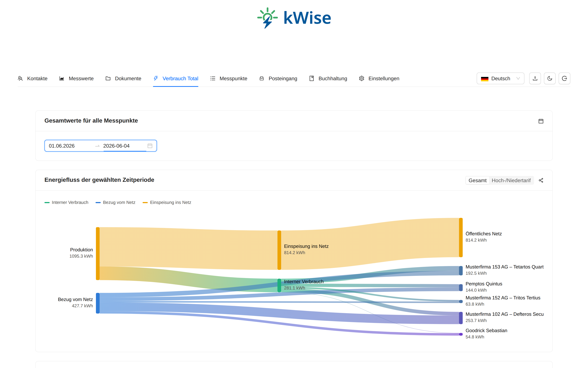Viewport: 588px width, 368px height.
Task: Open the date range calendar picker icon
Action: pyautogui.click(x=150, y=146)
